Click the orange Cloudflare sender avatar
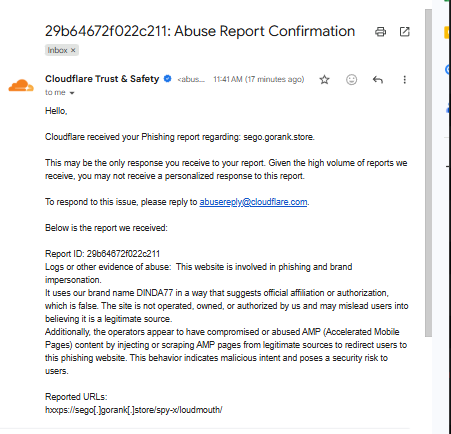The width and height of the screenshot is (451, 434). pos(21,85)
